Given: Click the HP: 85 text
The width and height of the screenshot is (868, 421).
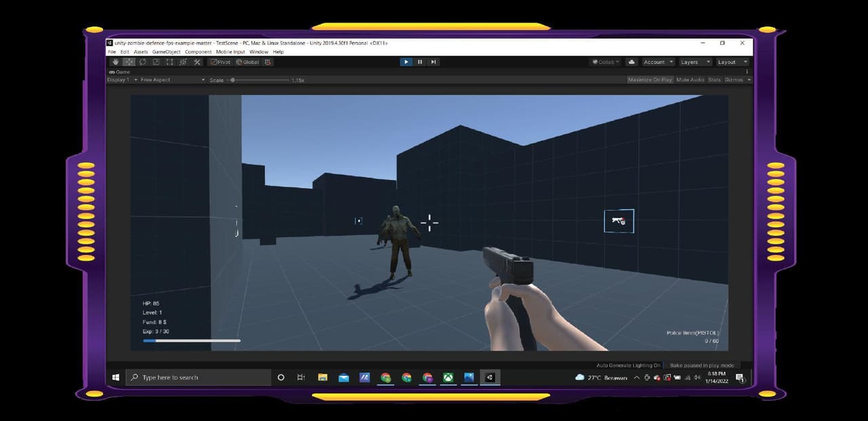Looking at the screenshot, I should pyautogui.click(x=151, y=303).
